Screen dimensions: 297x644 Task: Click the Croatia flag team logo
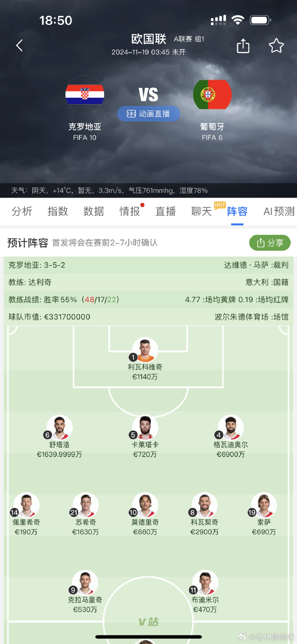click(84, 94)
